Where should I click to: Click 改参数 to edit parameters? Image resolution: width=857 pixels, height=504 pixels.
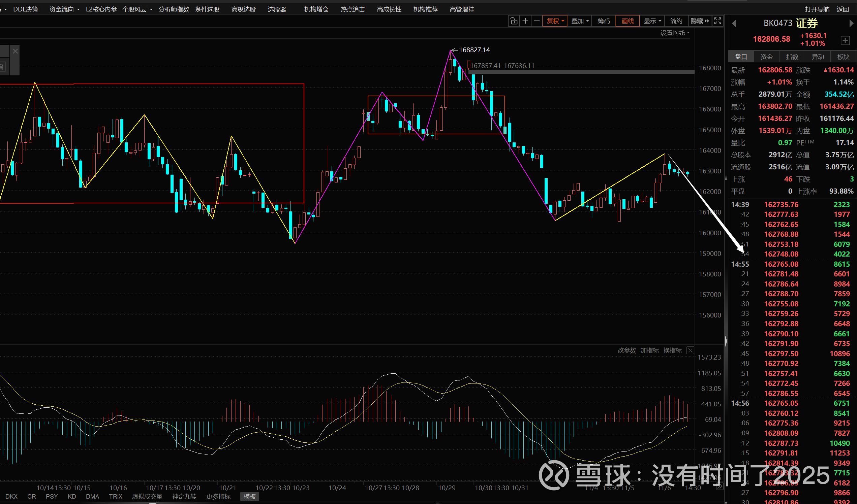click(626, 350)
